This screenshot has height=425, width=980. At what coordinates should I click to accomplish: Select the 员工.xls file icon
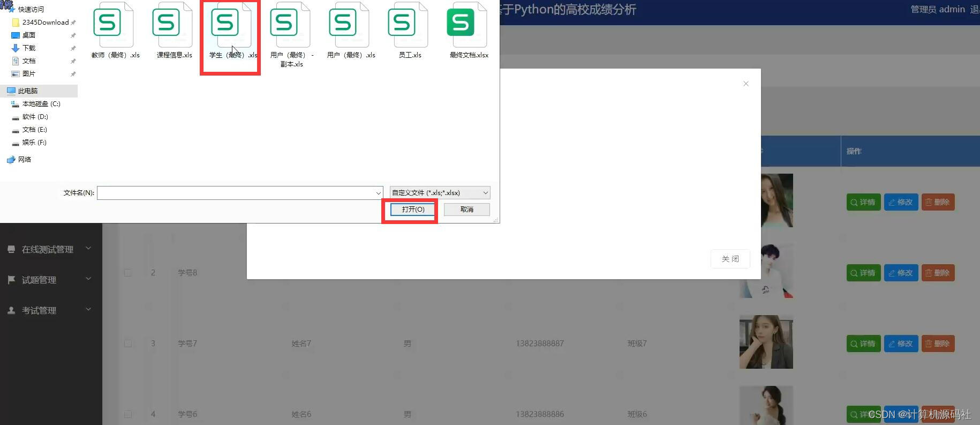pos(408,26)
